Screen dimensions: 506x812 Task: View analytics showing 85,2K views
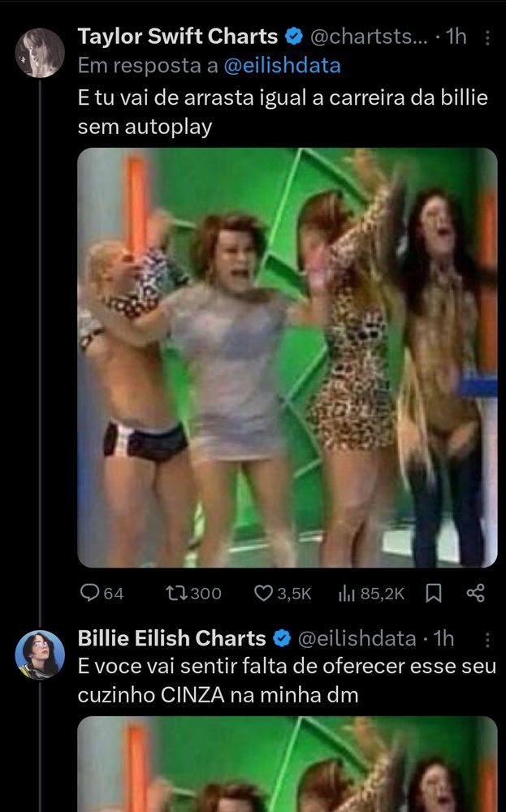371,593
